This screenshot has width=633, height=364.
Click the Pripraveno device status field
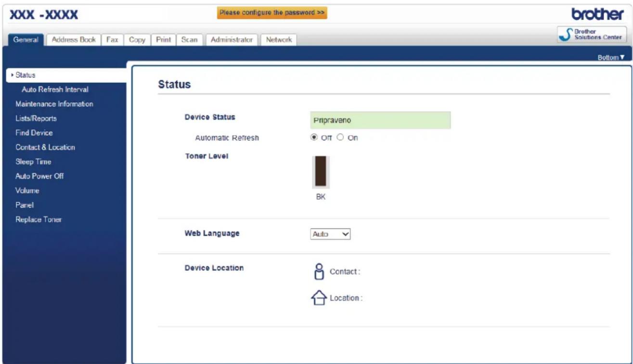pos(380,120)
